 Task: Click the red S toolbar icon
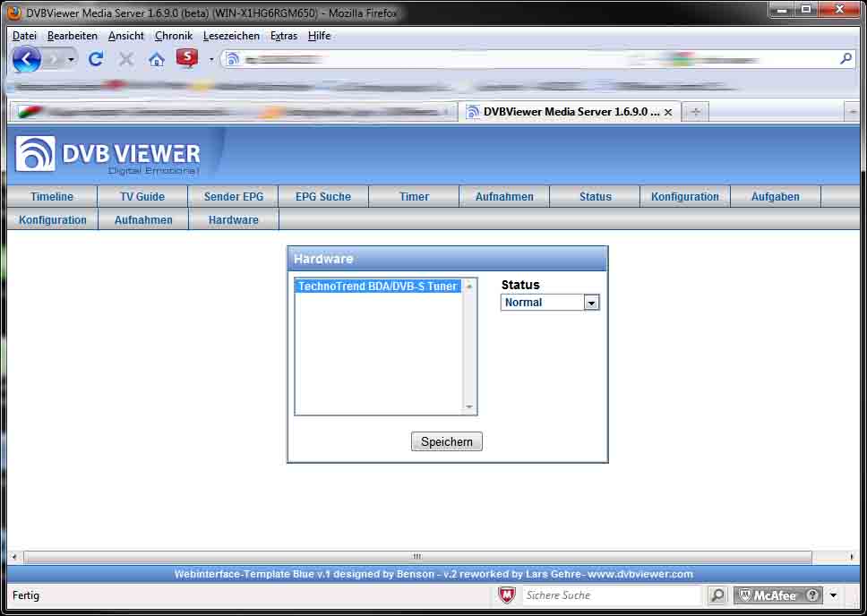click(187, 57)
